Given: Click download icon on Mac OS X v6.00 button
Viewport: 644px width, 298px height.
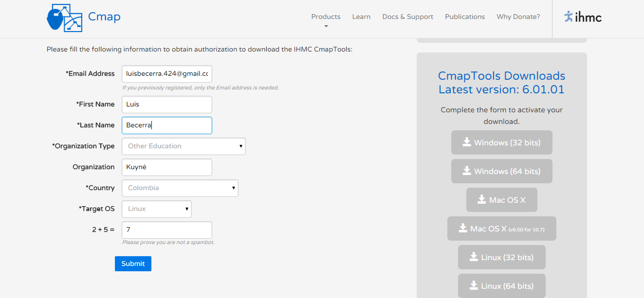Looking at the screenshot, I should tap(463, 228).
